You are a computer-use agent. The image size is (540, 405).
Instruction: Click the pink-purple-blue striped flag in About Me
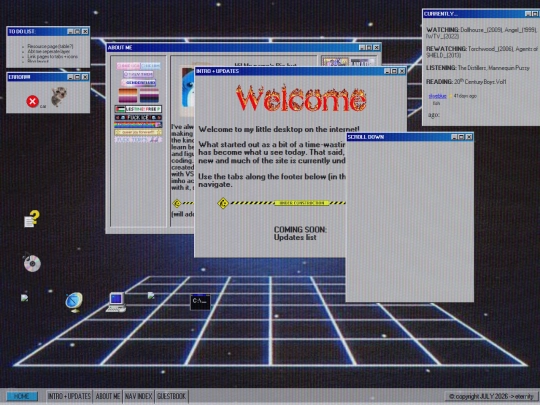(149, 95)
